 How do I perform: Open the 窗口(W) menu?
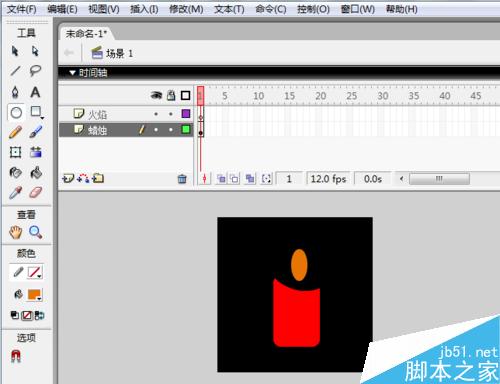358,9
